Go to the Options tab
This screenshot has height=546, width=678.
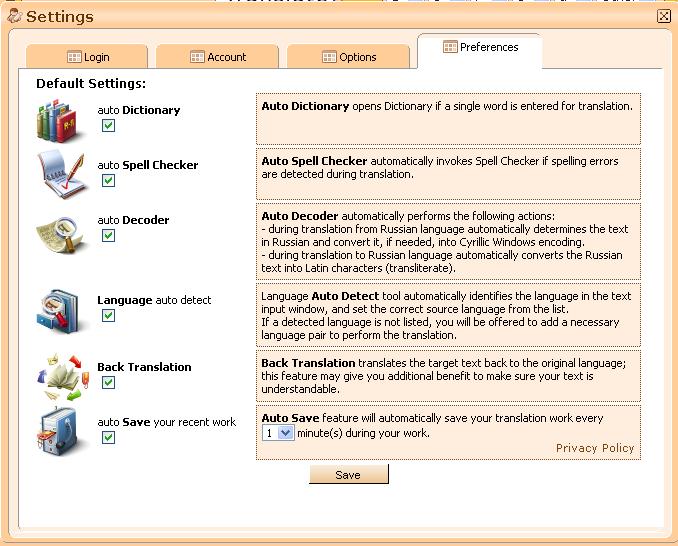(x=349, y=57)
